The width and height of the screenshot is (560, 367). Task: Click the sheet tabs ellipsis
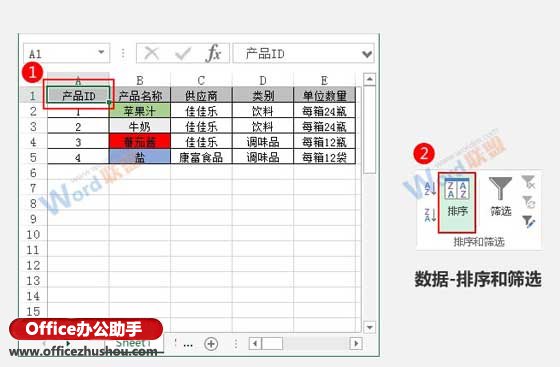[x=188, y=345]
